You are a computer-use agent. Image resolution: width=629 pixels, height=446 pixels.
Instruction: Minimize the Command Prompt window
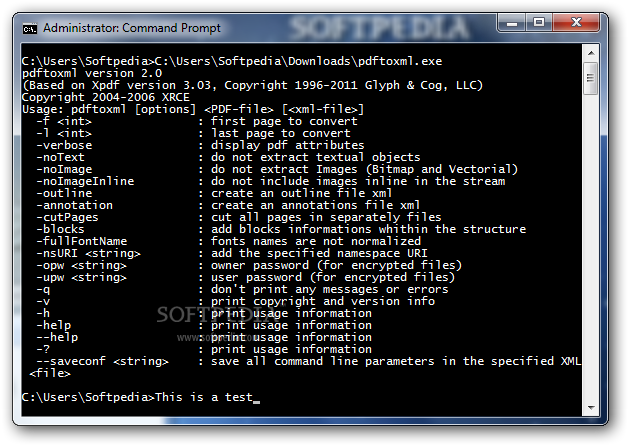point(512,22)
